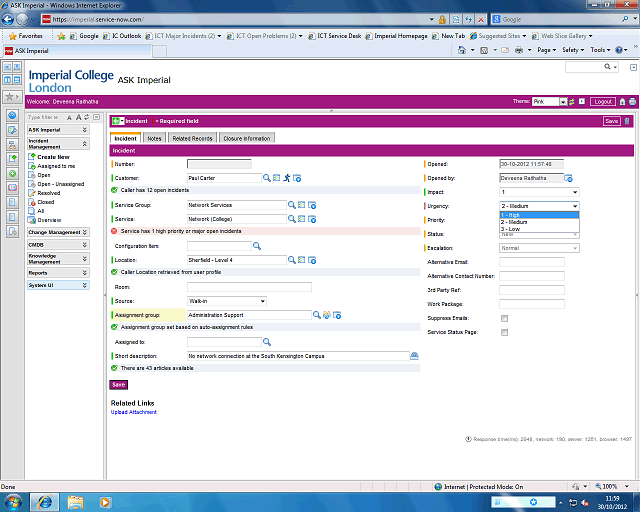Click the home icon next to Logout
The width and height of the screenshot is (640, 512).
pos(622,101)
